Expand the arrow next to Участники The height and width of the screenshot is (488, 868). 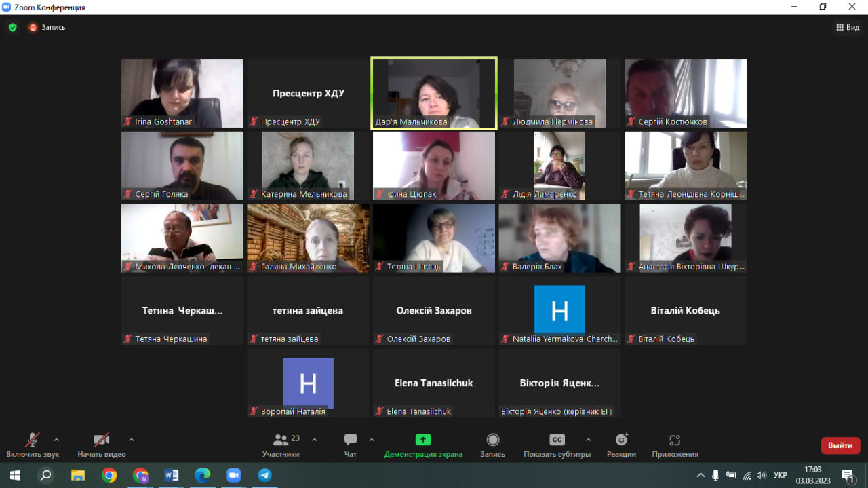[314, 440]
